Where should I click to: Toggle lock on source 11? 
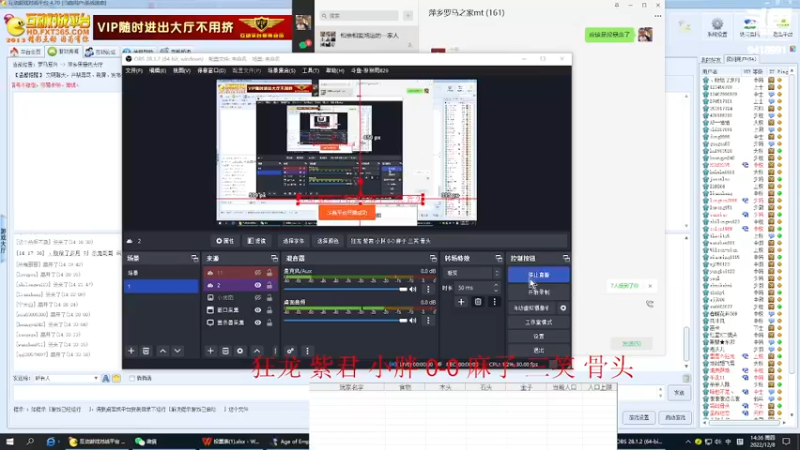click(x=269, y=273)
